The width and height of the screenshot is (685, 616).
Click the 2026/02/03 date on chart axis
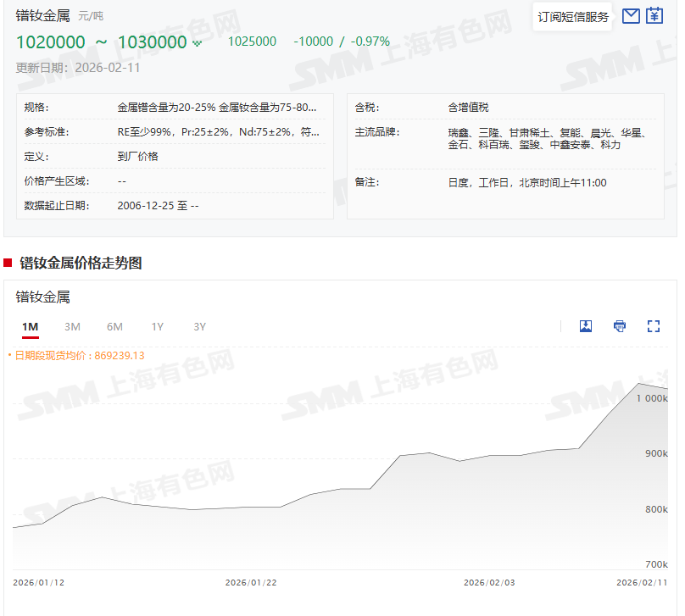click(489, 583)
